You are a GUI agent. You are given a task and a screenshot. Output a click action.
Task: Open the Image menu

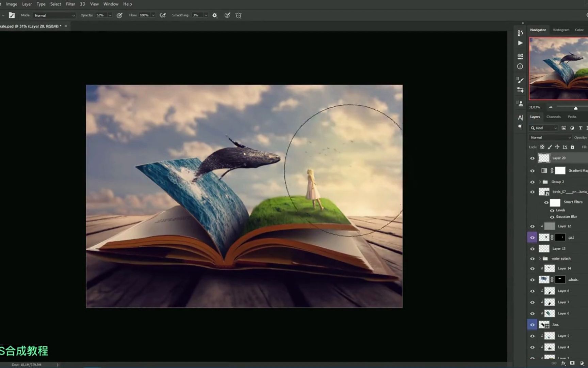[x=12, y=4]
